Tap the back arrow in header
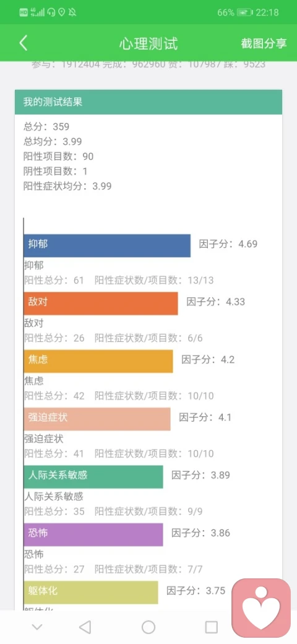This screenshot has width=297, height=644. [x=24, y=43]
